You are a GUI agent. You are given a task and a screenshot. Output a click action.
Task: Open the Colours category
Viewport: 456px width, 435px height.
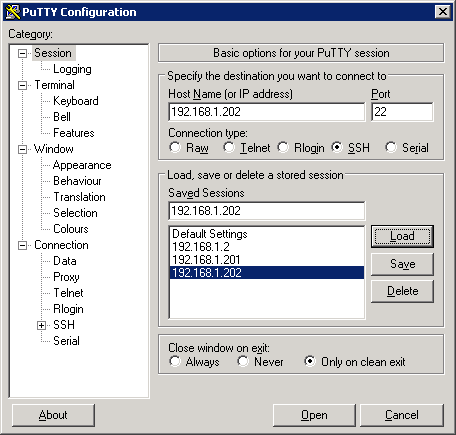click(71, 229)
